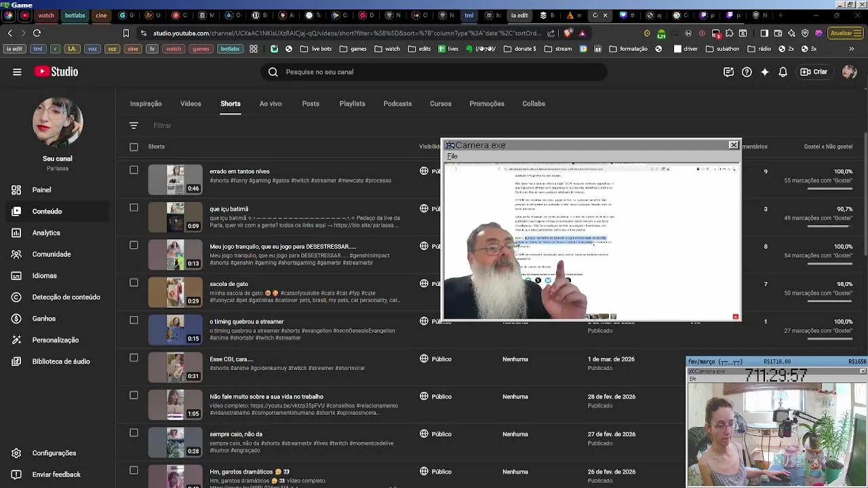Open the bookmarks grid apps icon

(x=254, y=49)
